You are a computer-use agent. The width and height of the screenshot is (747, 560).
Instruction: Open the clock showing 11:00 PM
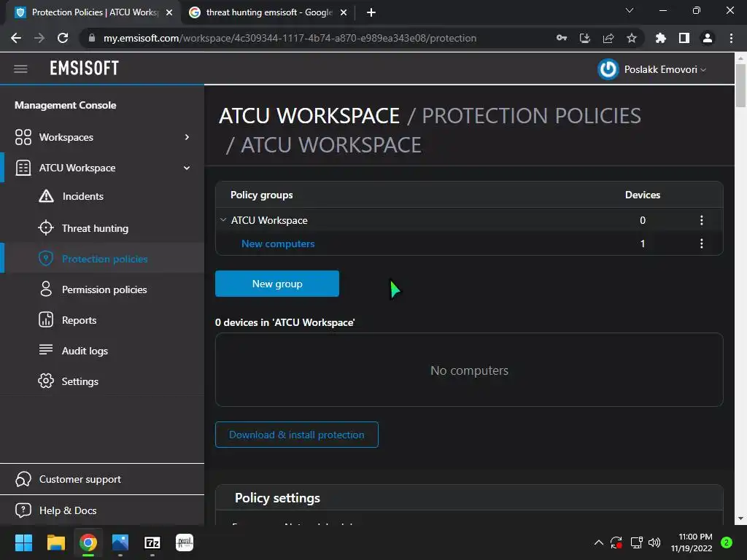point(692,542)
